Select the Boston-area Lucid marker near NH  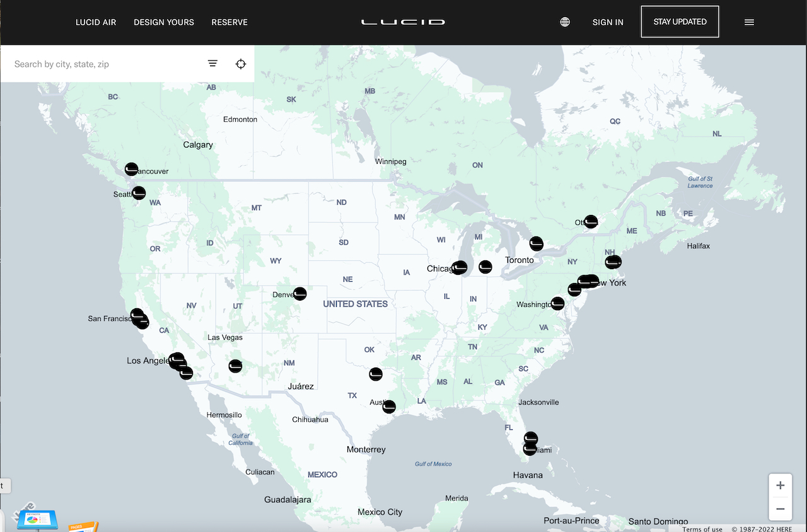point(613,261)
